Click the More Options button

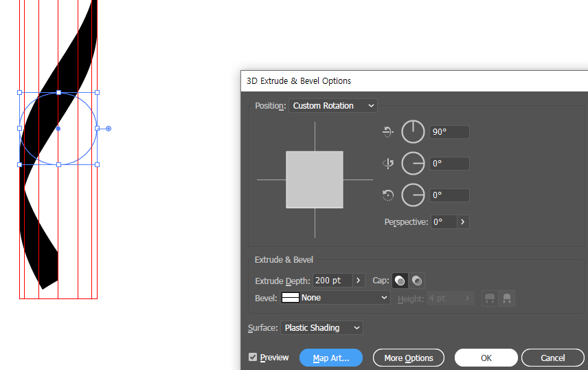click(409, 358)
